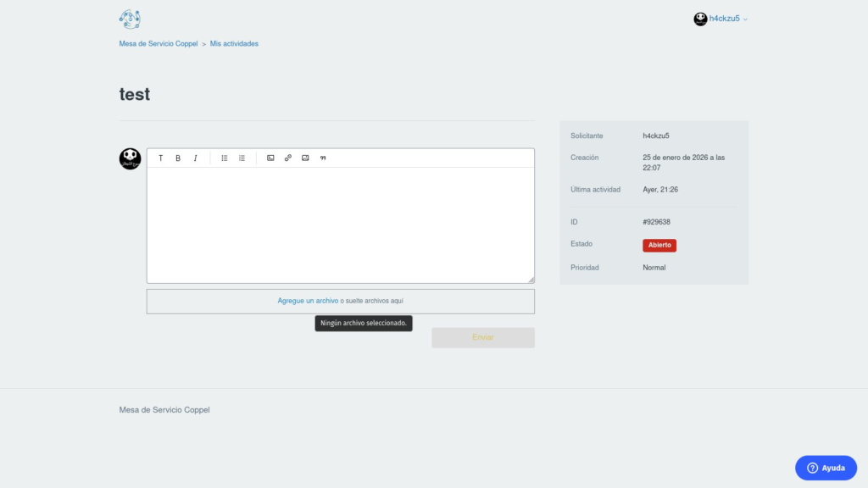
Task: Insert a block quote
Action: tap(323, 158)
